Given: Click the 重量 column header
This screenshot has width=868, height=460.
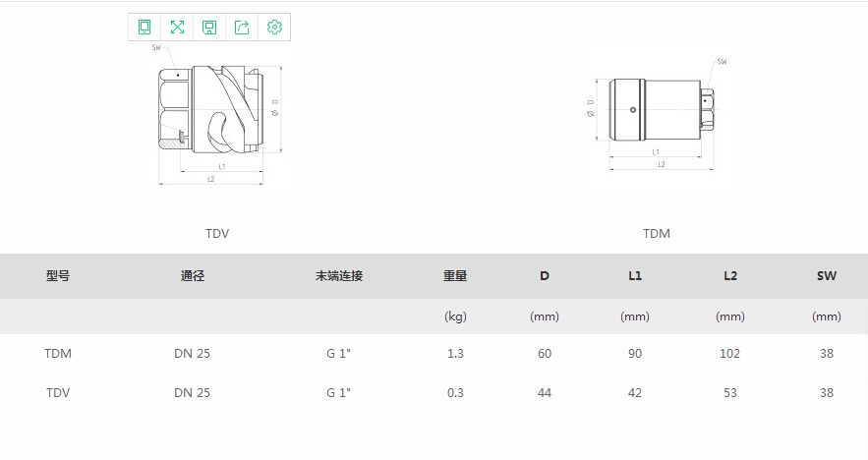Looking at the screenshot, I should pos(455,276).
